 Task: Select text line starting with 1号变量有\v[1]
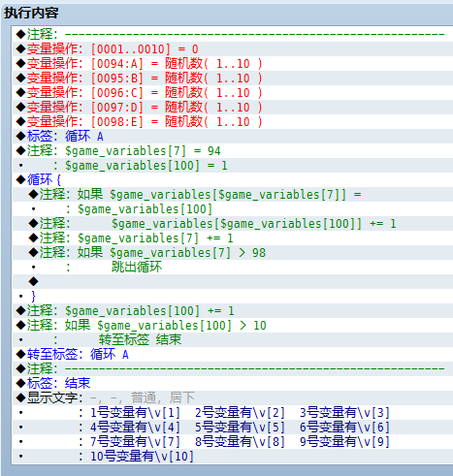[232, 412]
